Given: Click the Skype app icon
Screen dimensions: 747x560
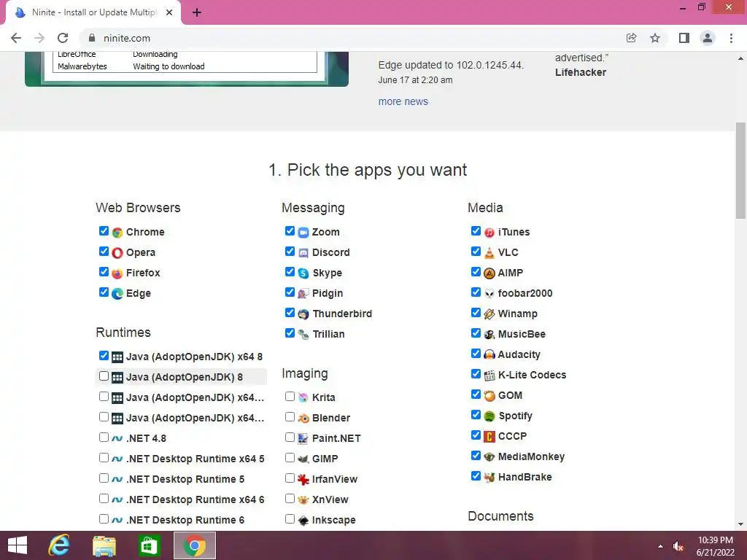Looking at the screenshot, I should pyautogui.click(x=303, y=273).
